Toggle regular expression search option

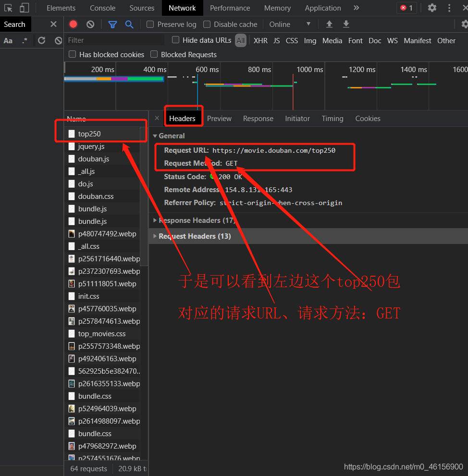coord(25,40)
